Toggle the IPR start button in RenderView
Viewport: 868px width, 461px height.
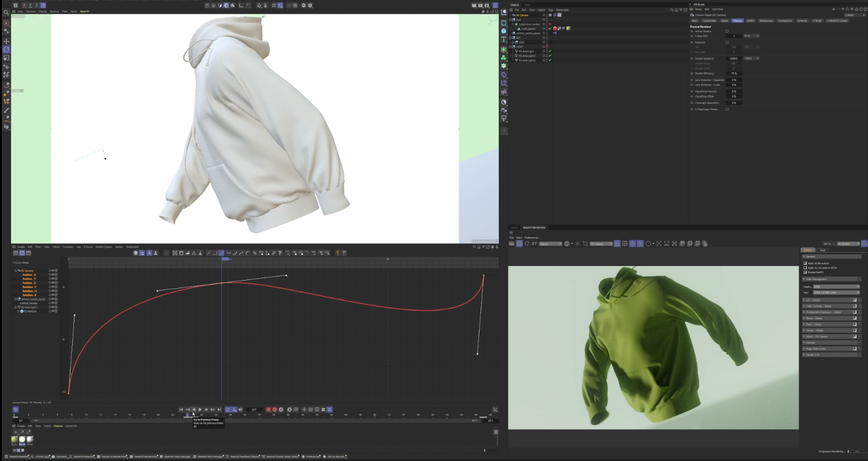[519, 243]
